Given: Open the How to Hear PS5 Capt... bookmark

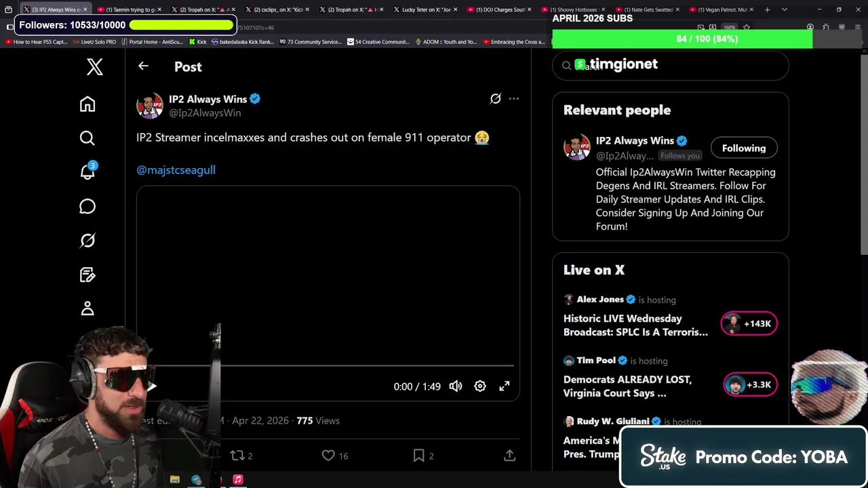Looking at the screenshot, I should tap(36, 42).
